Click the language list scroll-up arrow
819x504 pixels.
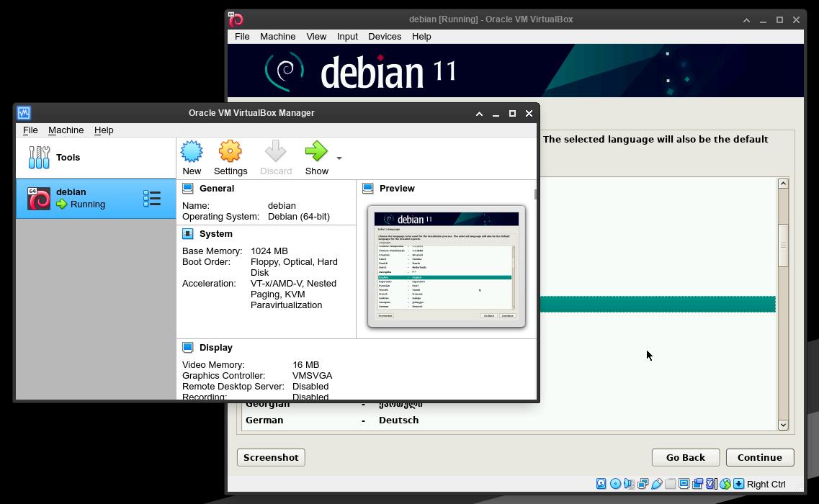[782, 184]
